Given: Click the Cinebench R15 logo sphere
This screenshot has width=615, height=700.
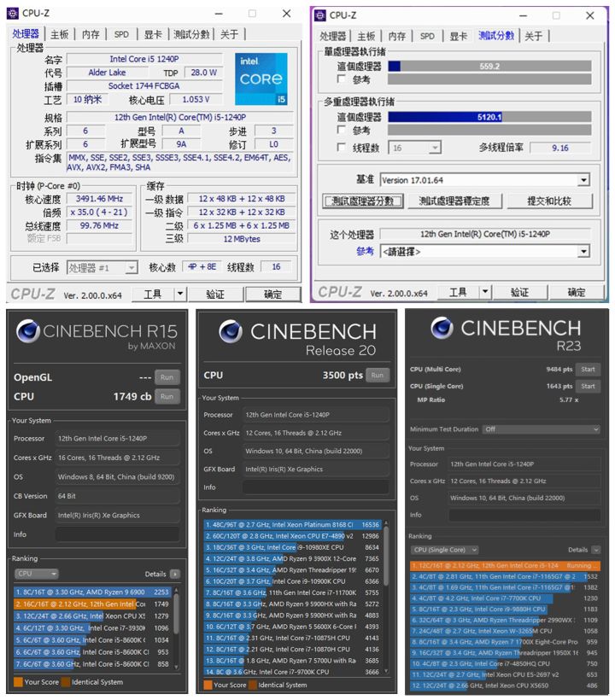Looking at the screenshot, I should coord(27,331).
